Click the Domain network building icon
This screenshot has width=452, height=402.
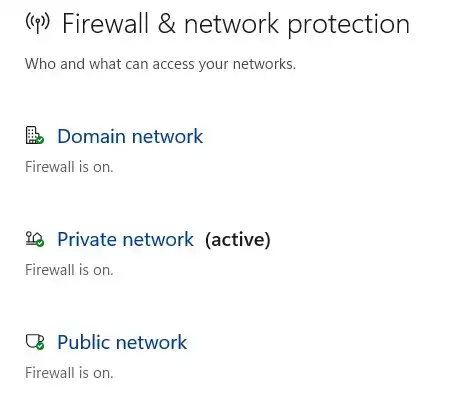point(35,135)
